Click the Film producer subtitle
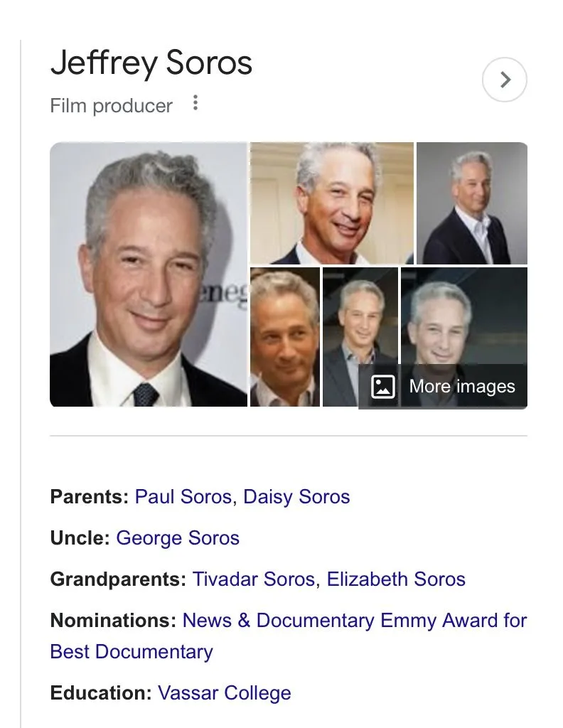The image size is (563, 728). [x=112, y=105]
